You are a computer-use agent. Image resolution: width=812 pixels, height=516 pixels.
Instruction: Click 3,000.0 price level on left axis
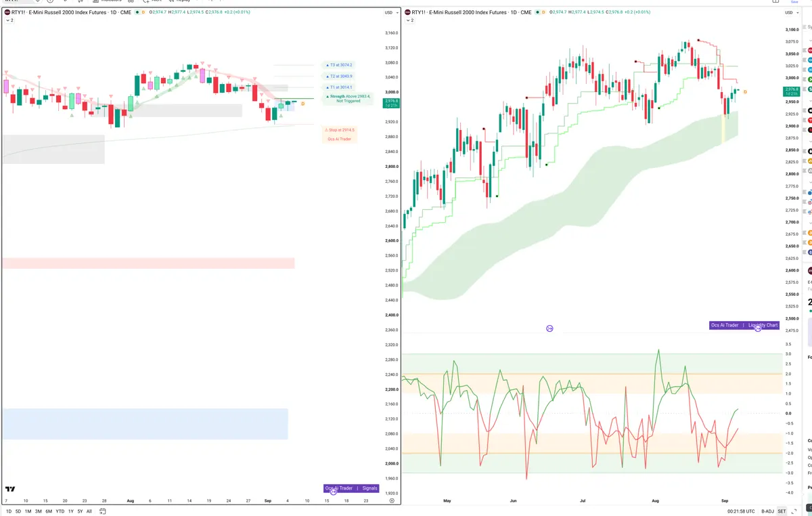pyautogui.click(x=390, y=92)
